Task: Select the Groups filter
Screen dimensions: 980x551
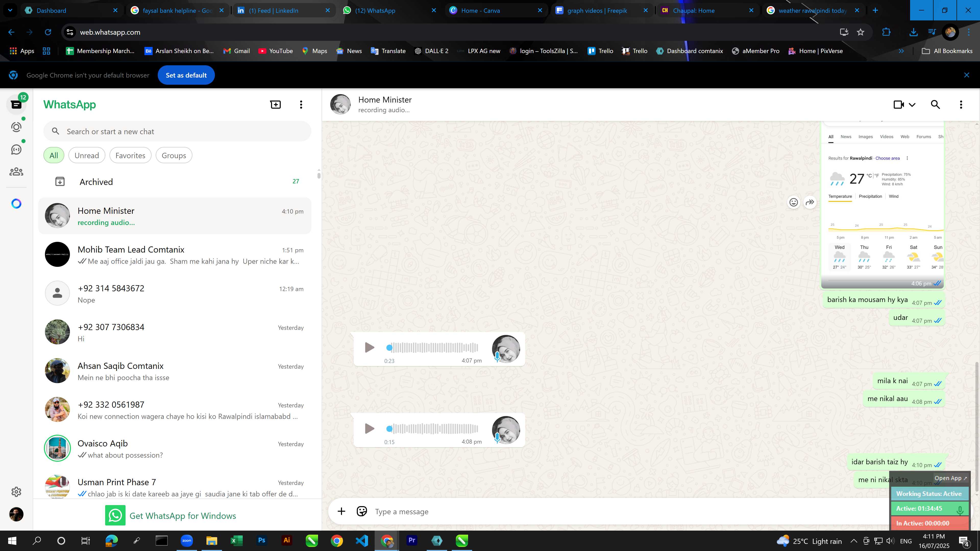Action: coord(174,156)
